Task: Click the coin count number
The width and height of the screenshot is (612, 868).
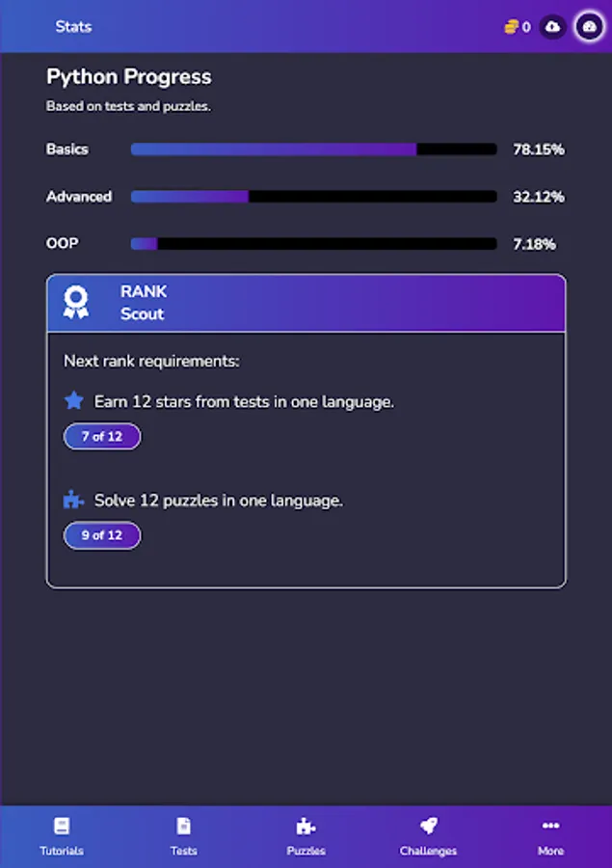Action: pyautogui.click(x=526, y=27)
